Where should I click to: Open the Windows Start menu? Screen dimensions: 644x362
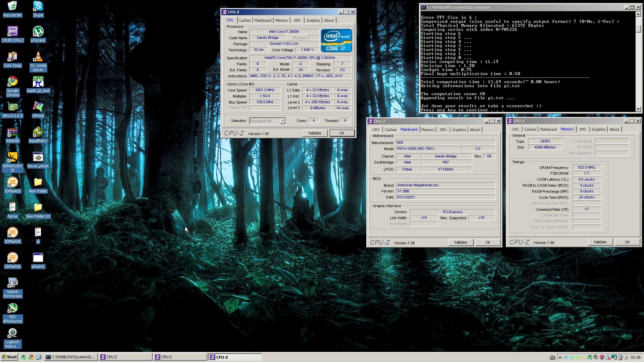(x=9, y=357)
